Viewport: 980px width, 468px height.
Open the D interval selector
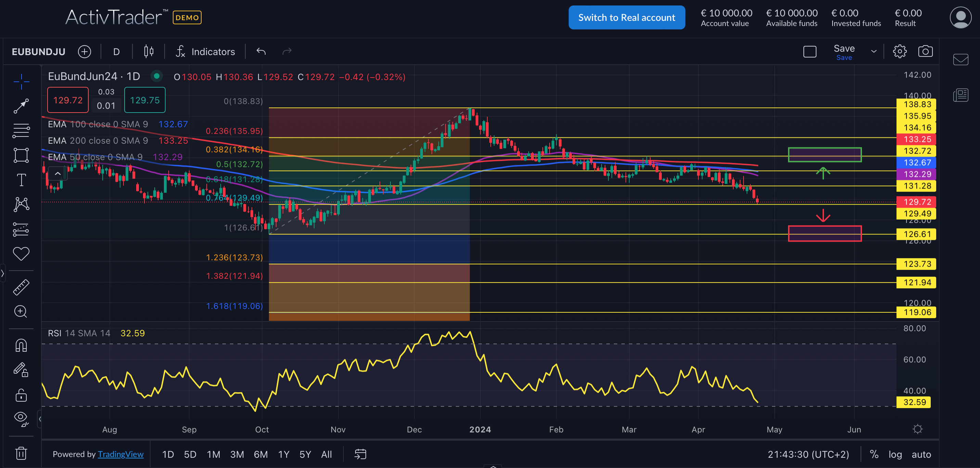(x=116, y=51)
